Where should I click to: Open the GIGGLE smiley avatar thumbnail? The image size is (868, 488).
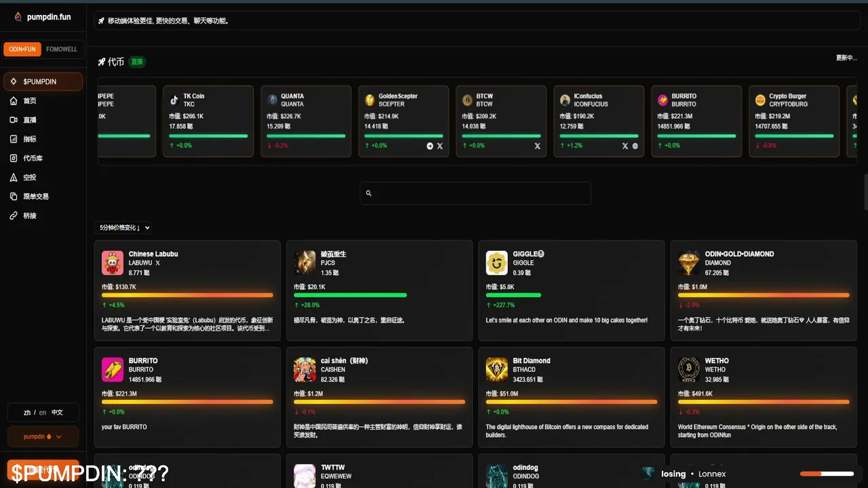coord(497,262)
